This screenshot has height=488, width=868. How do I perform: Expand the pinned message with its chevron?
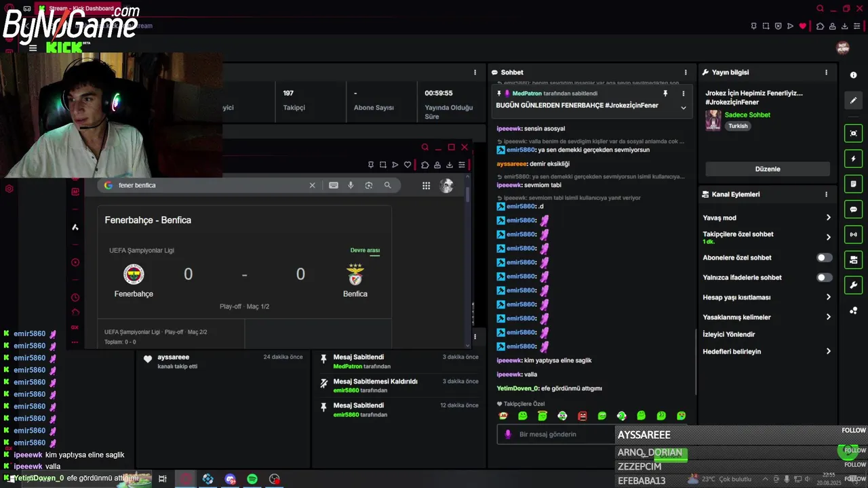(684, 107)
